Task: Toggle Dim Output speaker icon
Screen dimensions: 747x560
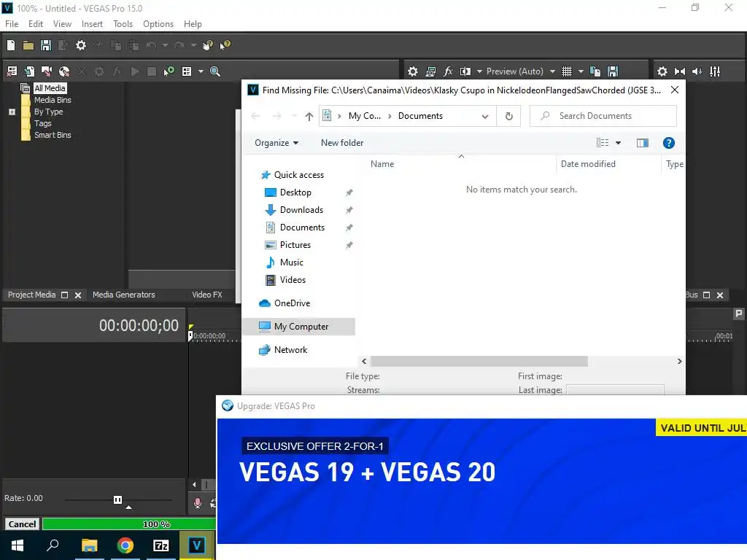Action: 697,71
